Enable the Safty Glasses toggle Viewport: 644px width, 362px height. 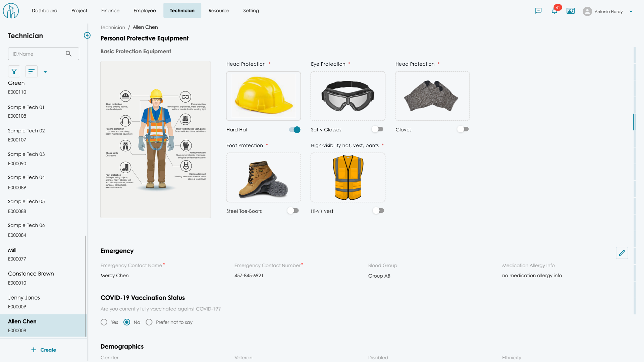[x=378, y=129]
